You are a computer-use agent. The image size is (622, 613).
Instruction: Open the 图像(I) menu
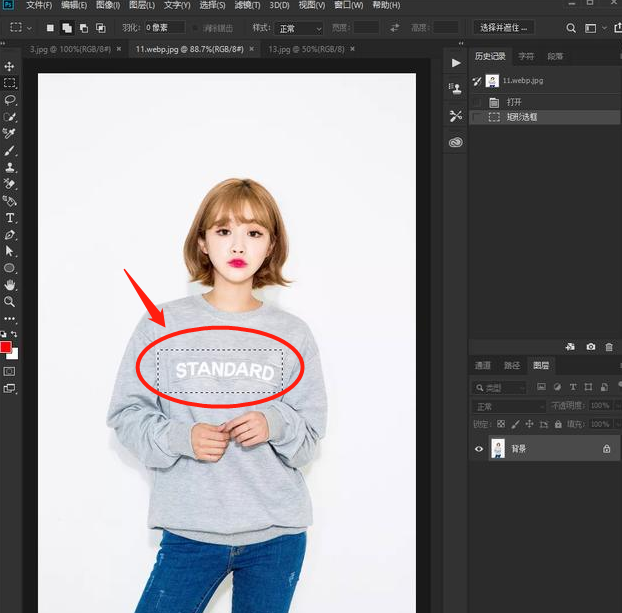tap(108, 5)
